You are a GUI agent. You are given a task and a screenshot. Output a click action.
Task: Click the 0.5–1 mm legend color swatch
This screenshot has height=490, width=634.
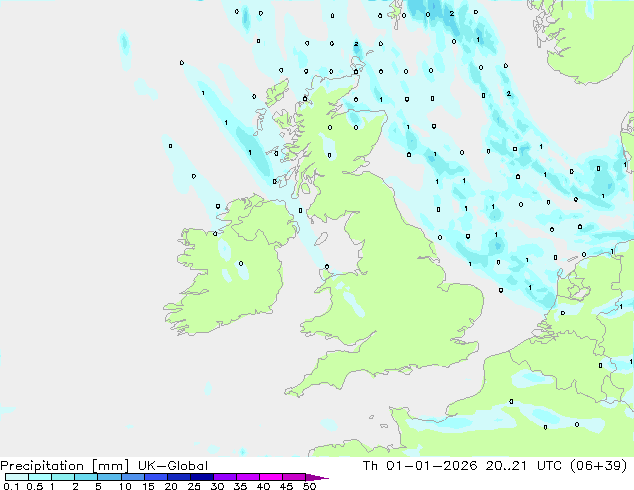40,477
